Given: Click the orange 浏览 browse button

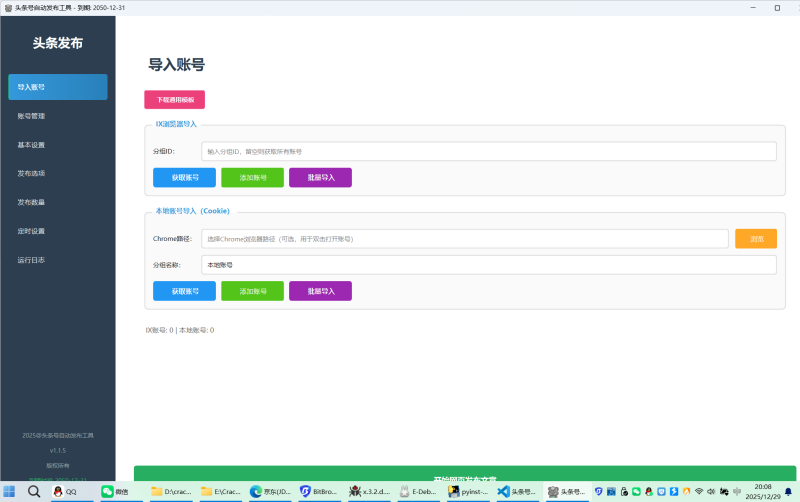Looking at the screenshot, I should click(756, 239).
